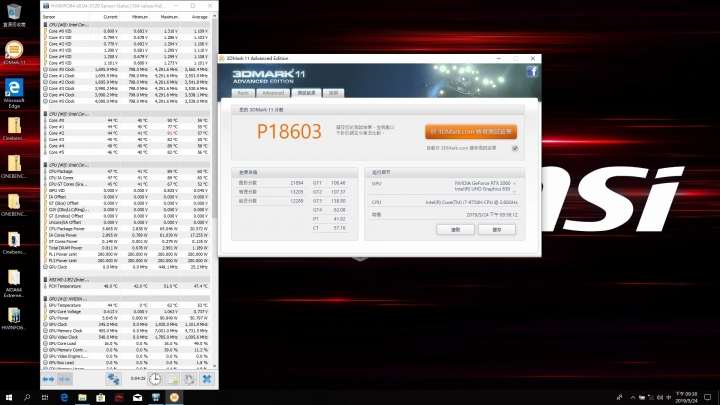Viewport: 720px width, 405px height.
Task: Show hidden tray icons chevron
Action: (x=632, y=398)
